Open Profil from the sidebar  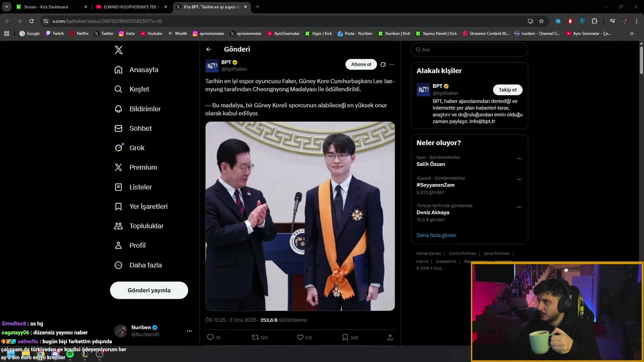coord(130,245)
